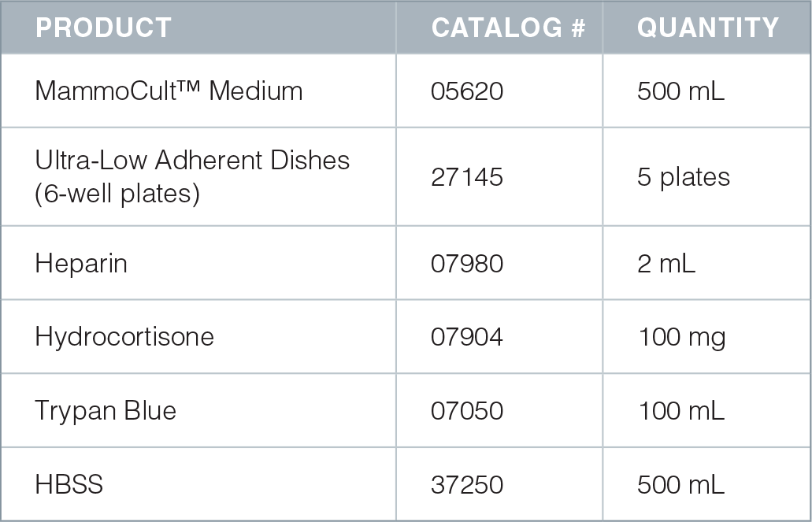Select catalog number 07980
Image resolution: width=812 pixels, height=522 pixels.
467,263
